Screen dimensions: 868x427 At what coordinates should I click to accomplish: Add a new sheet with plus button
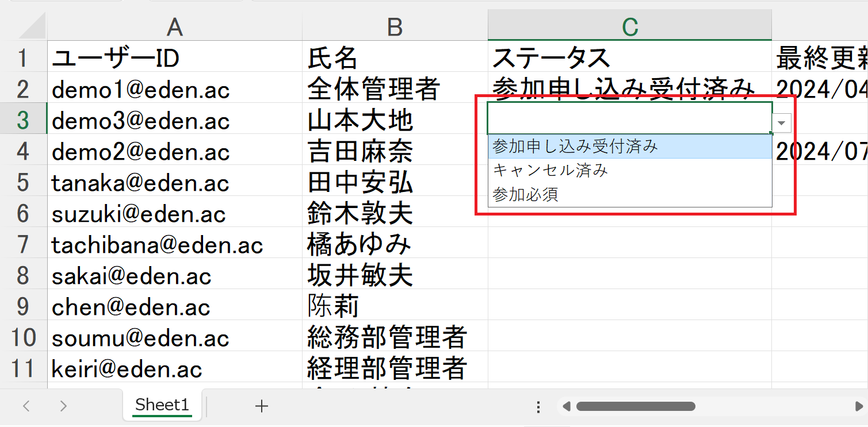(262, 406)
